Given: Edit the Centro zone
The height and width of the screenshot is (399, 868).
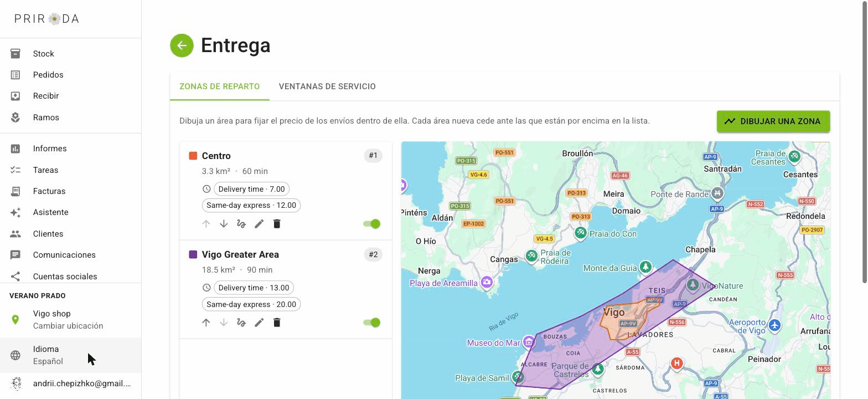Looking at the screenshot, I should coord(259,224).
